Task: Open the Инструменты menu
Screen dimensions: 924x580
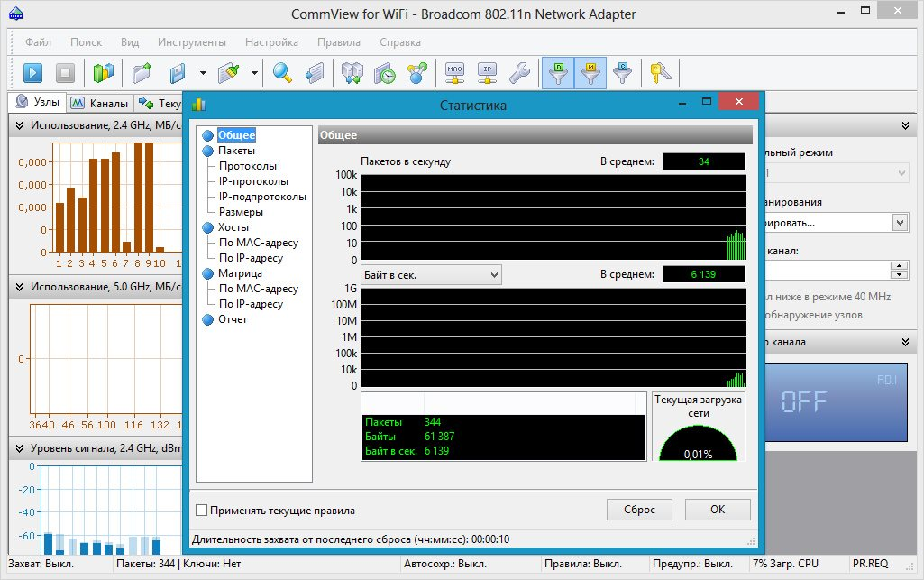Action: click(191, 42)
